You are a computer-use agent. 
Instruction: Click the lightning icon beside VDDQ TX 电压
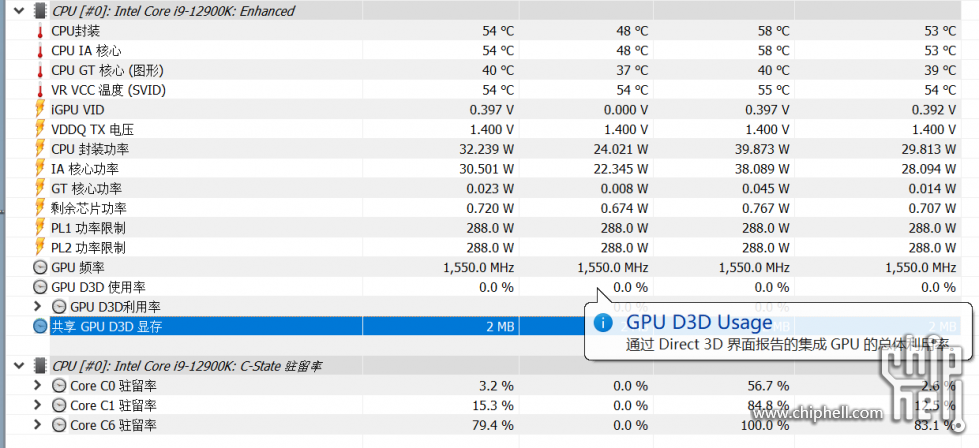(40, 130)
